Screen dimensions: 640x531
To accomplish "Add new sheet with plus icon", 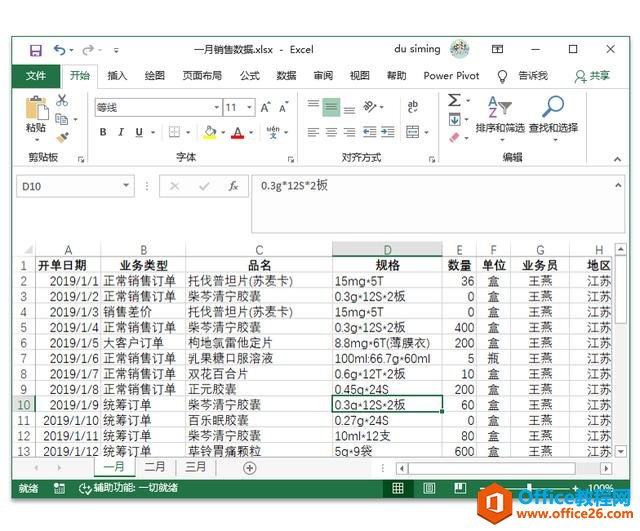I will pyautogui.click(x=249, y=468).
